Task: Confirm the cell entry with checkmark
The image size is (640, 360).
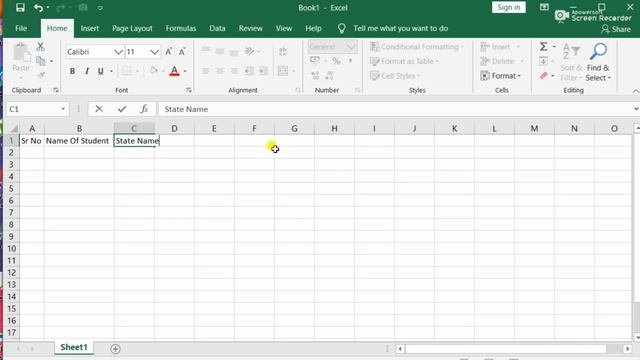Action: [x=122, y=109]
